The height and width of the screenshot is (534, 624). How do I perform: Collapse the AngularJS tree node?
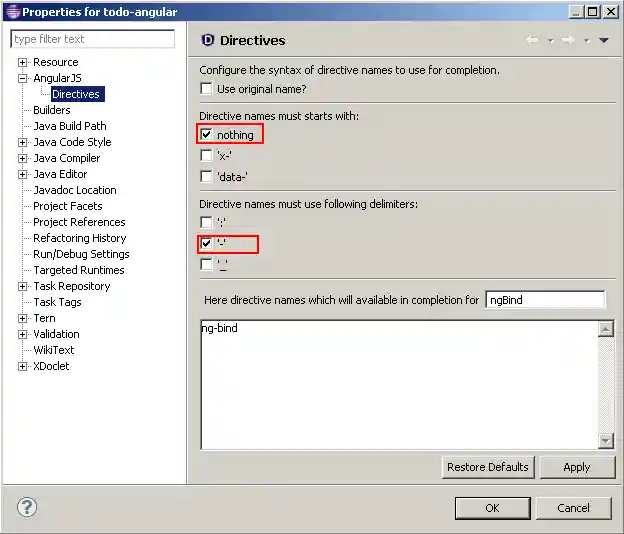click(x=23, y=78)
